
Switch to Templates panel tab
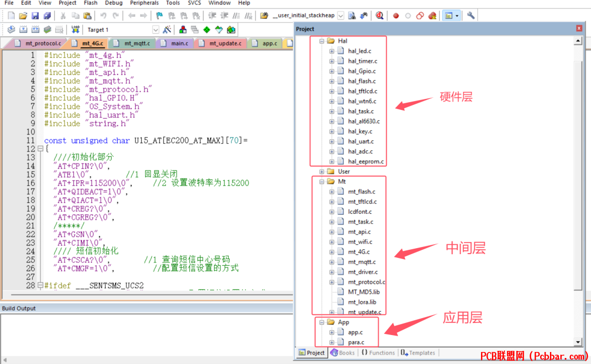[418, 353]
